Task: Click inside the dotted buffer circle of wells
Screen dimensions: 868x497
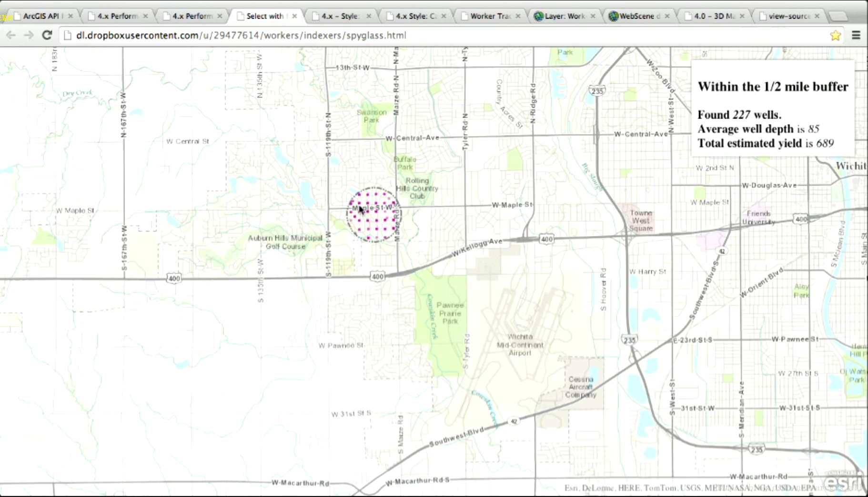Action: coord(374,215)
